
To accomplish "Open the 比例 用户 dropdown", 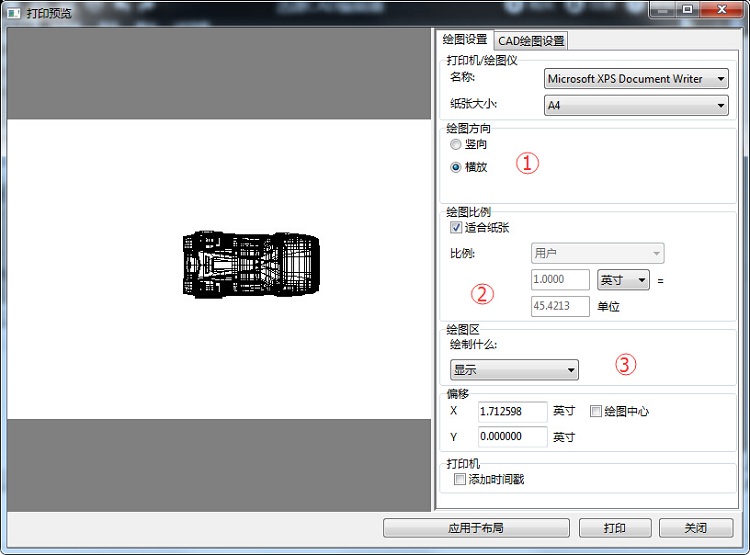I will tap(597, 253).
